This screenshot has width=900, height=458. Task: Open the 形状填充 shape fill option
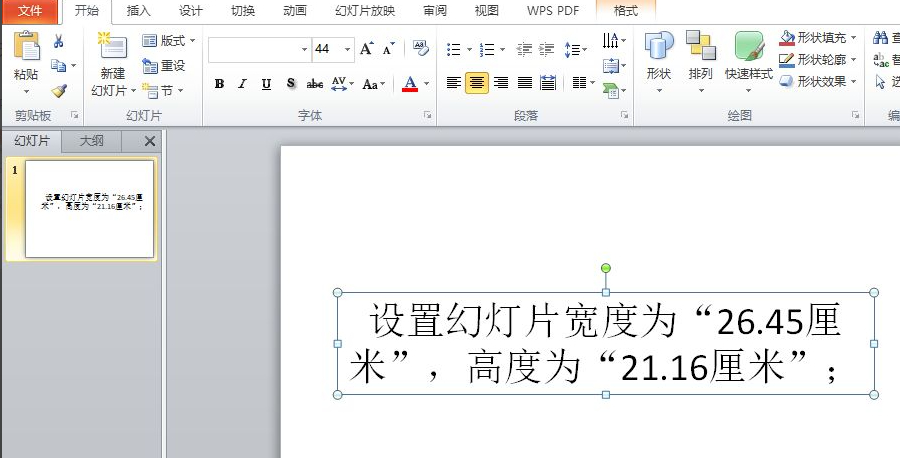click(x=817, y=38)
